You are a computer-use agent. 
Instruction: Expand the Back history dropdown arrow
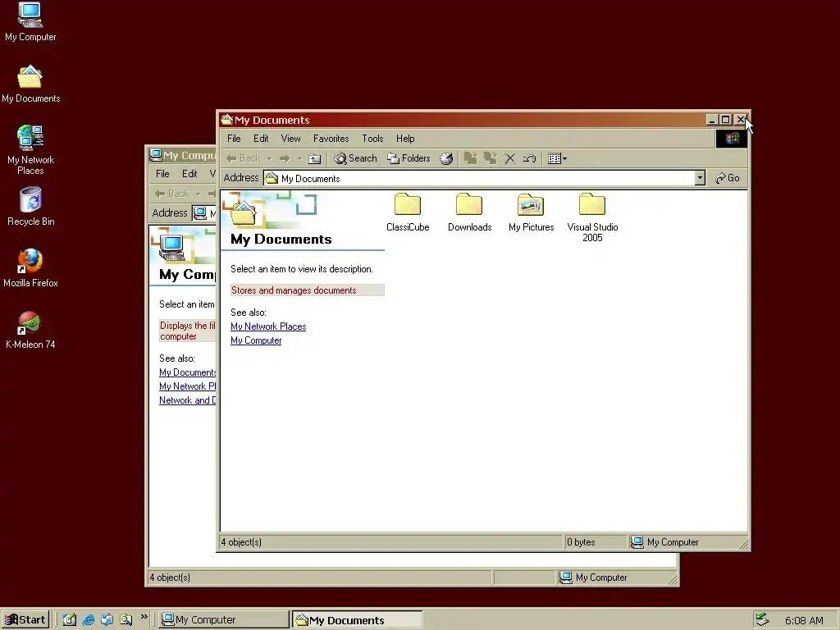click(269, 158)
